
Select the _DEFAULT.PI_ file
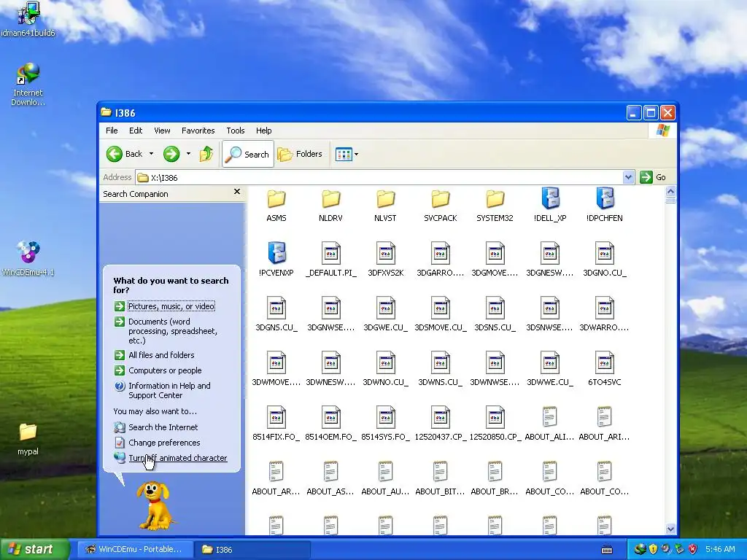pyautogui.click(x=330, y=258)
